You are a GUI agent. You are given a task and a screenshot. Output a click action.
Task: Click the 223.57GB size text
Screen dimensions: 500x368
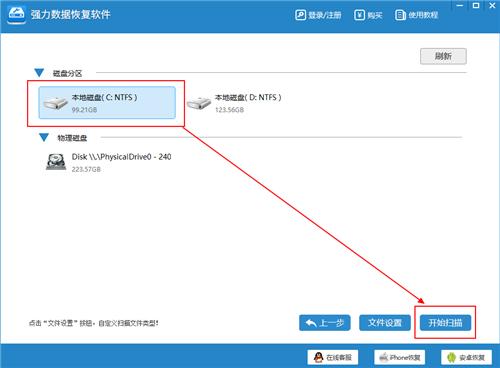pos(86,169)
